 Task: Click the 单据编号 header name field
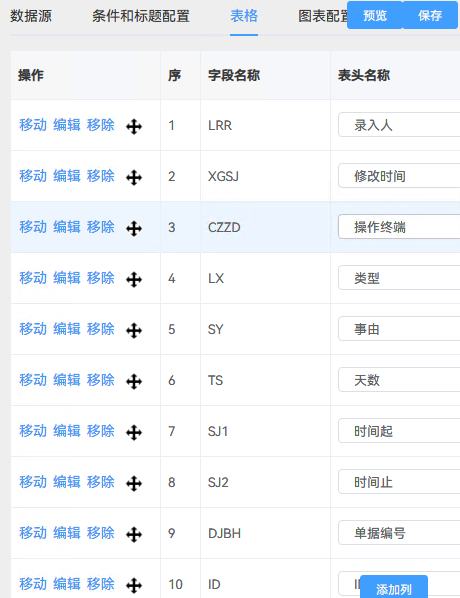click(x=399, y=533)
